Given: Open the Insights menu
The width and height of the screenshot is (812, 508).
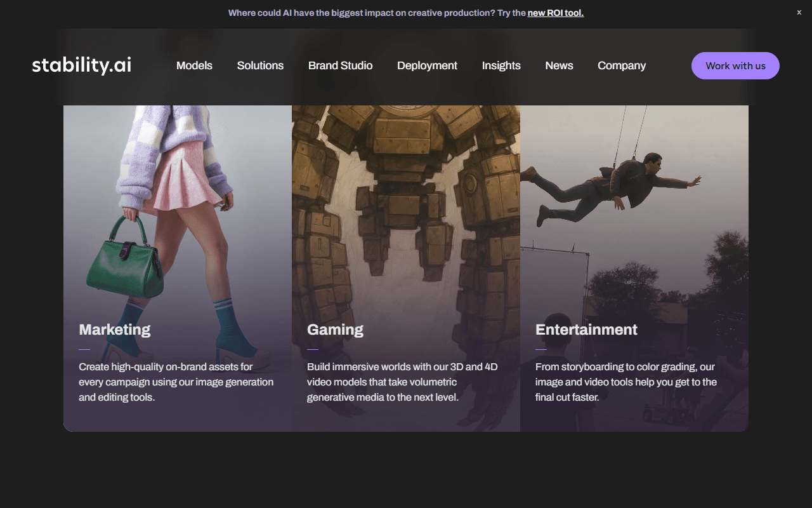Looking at the screenshot, I should tap(501, 65).
